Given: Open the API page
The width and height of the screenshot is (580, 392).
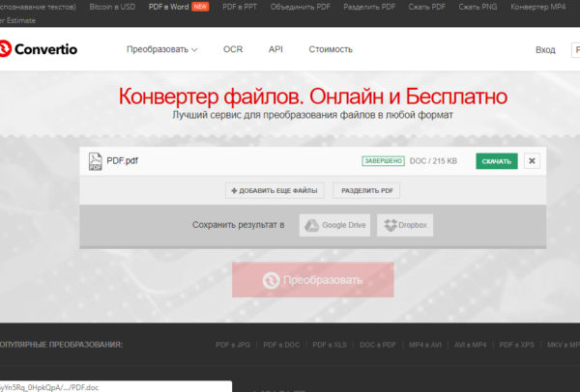Looking at the screenshot, I should coord(275,49).
